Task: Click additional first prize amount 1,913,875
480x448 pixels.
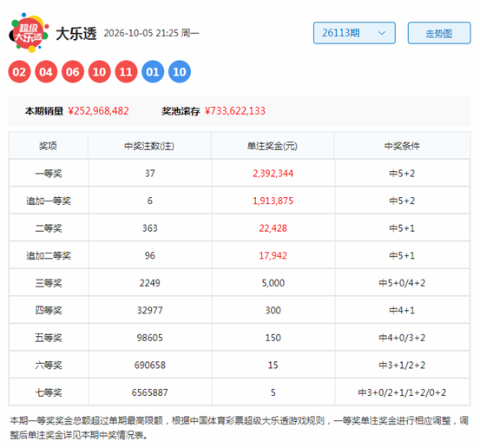Action: (273, 201)
